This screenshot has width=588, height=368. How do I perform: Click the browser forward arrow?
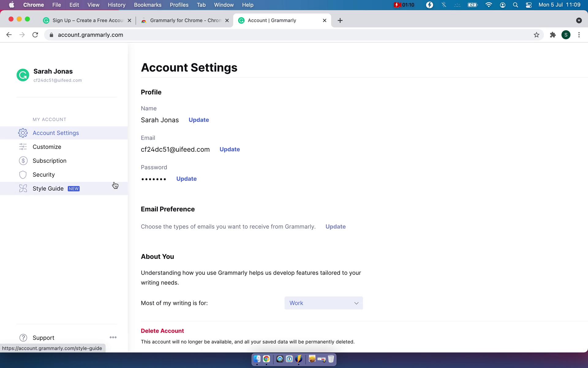coord(22,35)
